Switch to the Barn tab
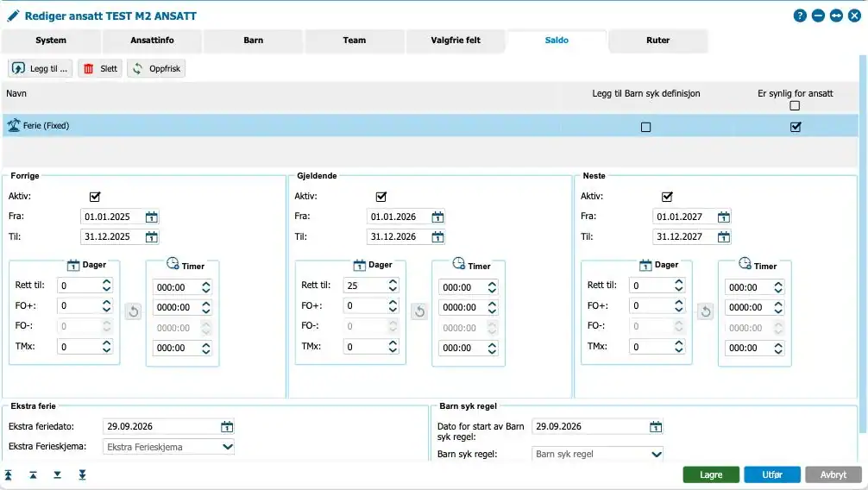Image resolution: width=868 pixels, height=490 pixels. 254,41
